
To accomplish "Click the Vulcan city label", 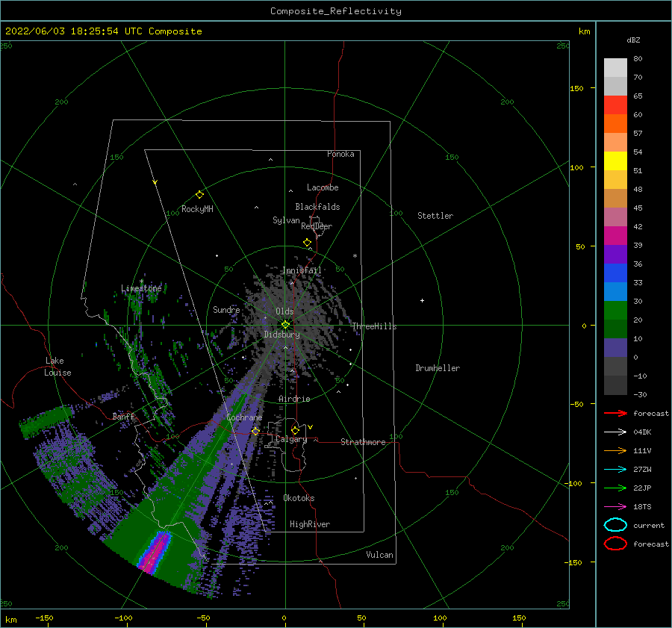I will 380,555.
